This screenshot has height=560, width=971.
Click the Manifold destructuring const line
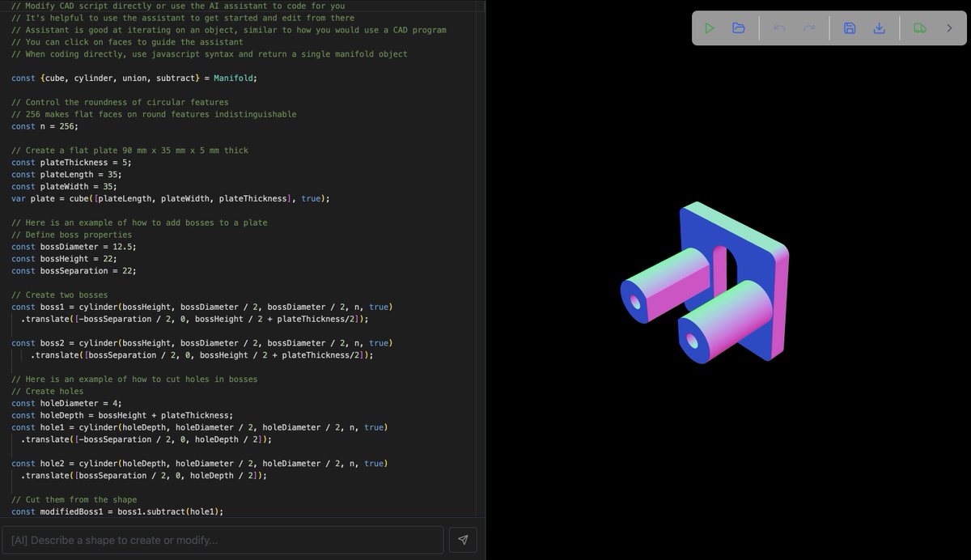134,78
